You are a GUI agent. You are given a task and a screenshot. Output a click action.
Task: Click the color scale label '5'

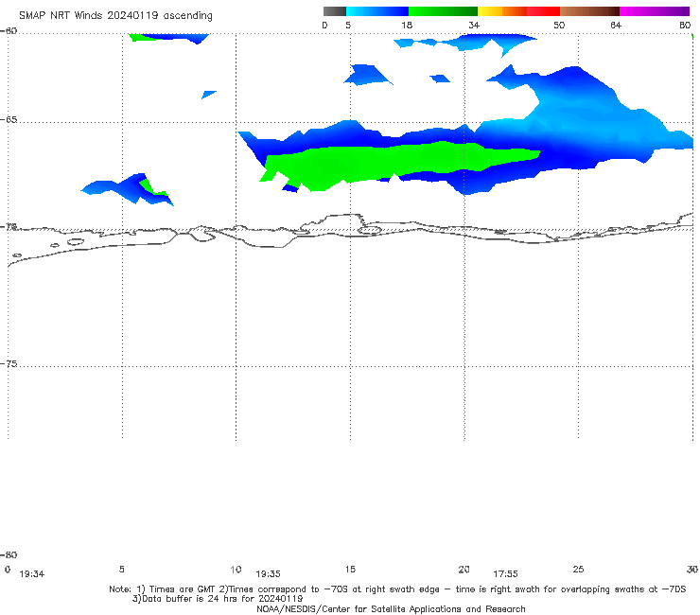click(348, 25)
